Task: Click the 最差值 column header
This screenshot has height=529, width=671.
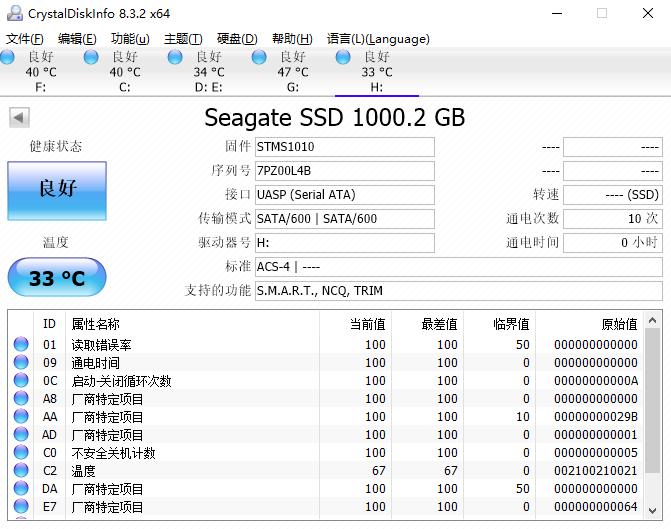Action: 427,324
